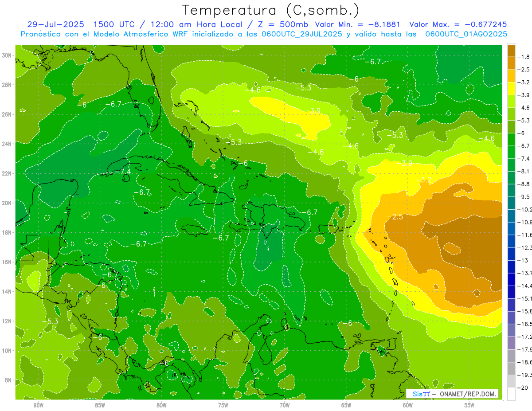532x411 pixels.
Task: Pick the yellow legend color between -3.2 and -3.9
Action: [x=511, y=89]
